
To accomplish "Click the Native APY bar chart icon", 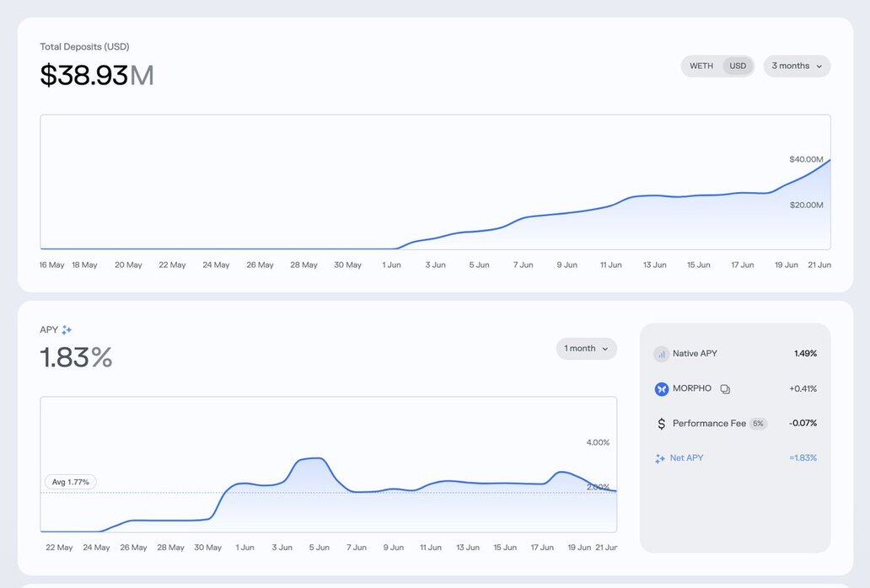I will [661, 355].
